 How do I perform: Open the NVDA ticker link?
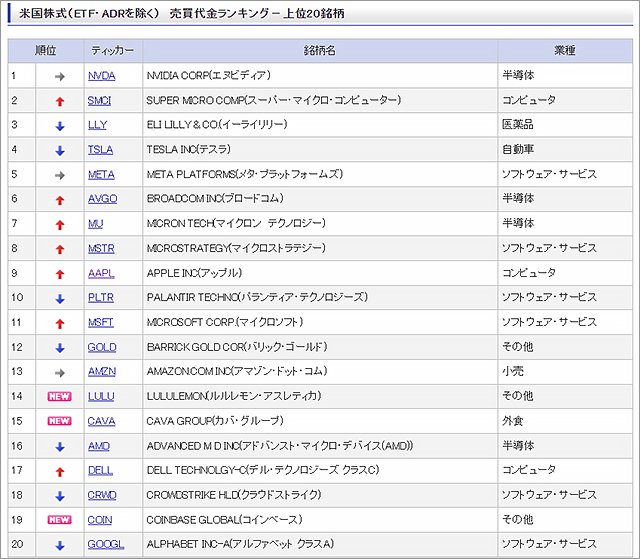(x=102, y=76)
